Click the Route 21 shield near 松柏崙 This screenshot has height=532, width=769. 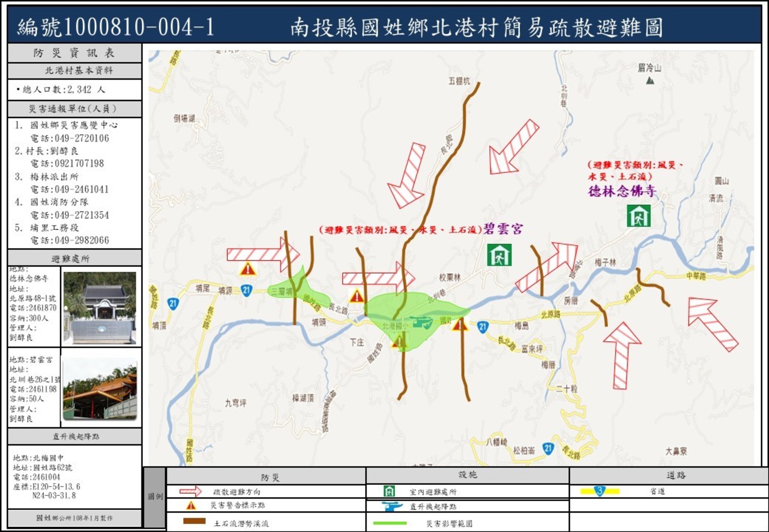548,448
